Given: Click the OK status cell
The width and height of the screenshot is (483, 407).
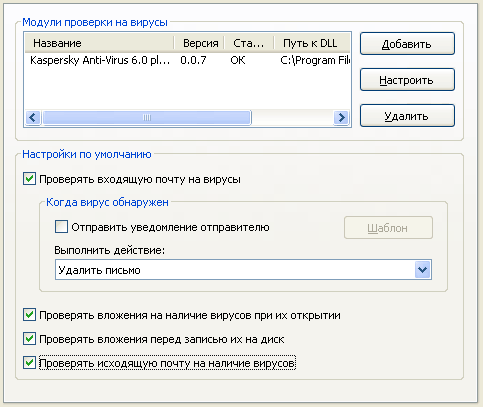Looking at the screenshot, I should 238,60.
